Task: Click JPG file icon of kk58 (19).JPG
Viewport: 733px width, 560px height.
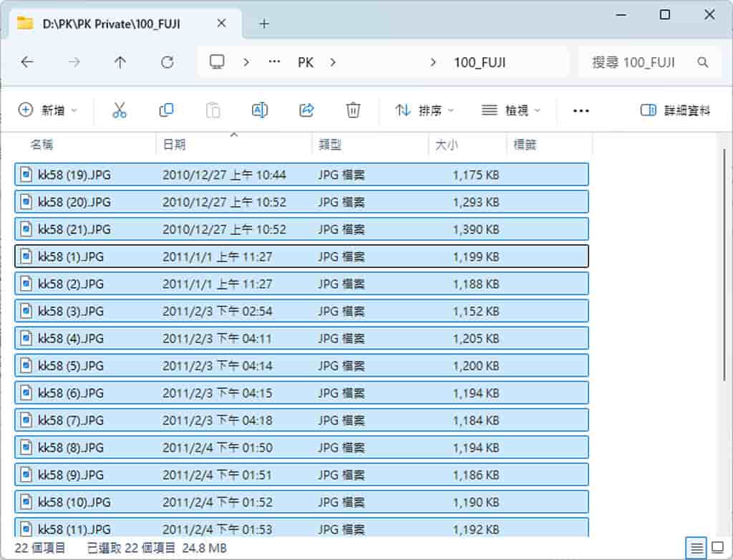Action: (x=26, y=175)
